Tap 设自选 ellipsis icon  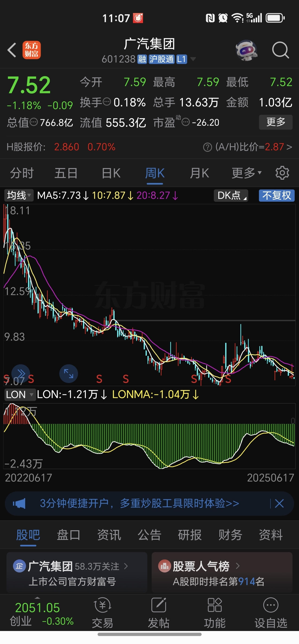pyautogui.click(x=271, y=605)
